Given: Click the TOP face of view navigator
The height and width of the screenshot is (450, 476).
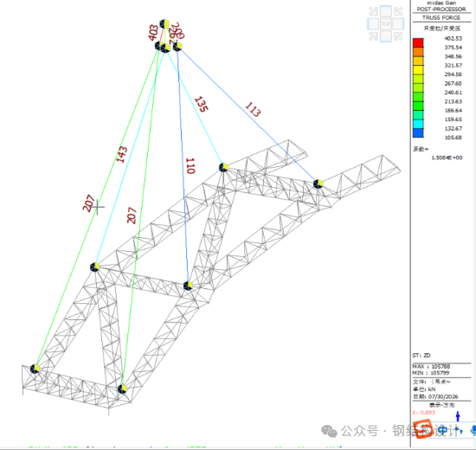Looking at the screenshot, I should 385,24.
